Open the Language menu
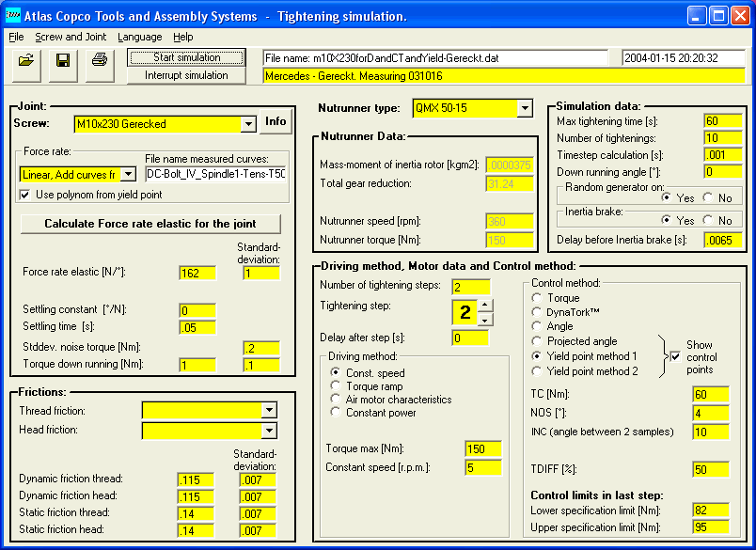The height and width of the screenshot is (550, 756). [139, 37]
